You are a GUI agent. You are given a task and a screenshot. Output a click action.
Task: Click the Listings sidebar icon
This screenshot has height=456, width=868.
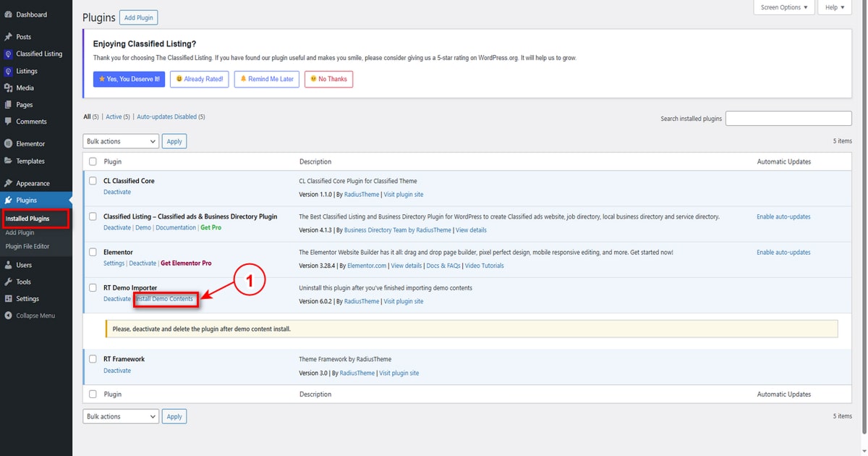coord(8,71)
